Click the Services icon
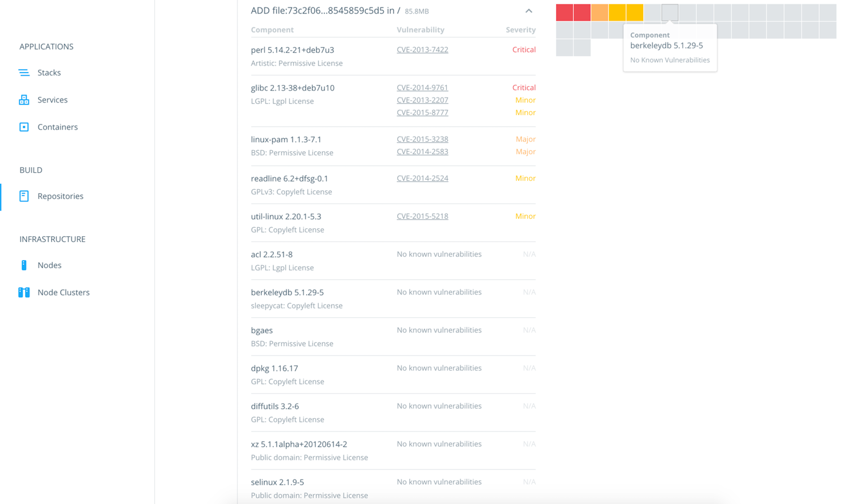Viewport: 867px width, 504px height. [24, 100]
